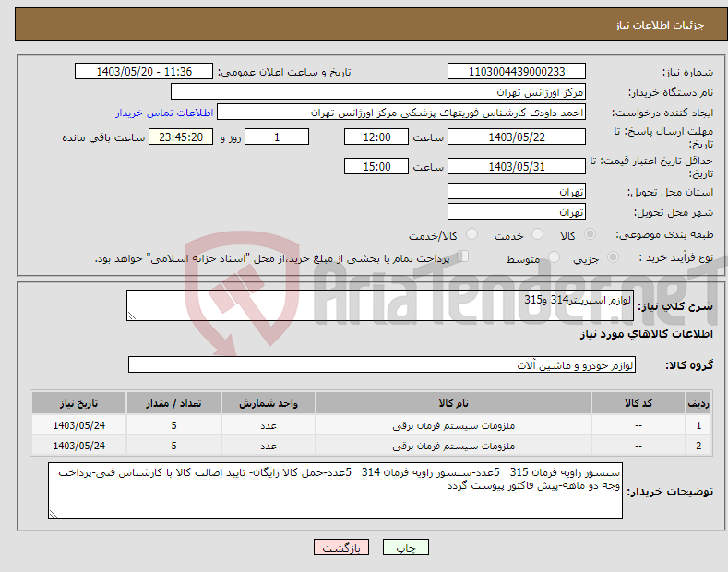Click the remaining days field showing 1
The image size is (728, 572).
[277, 137]
